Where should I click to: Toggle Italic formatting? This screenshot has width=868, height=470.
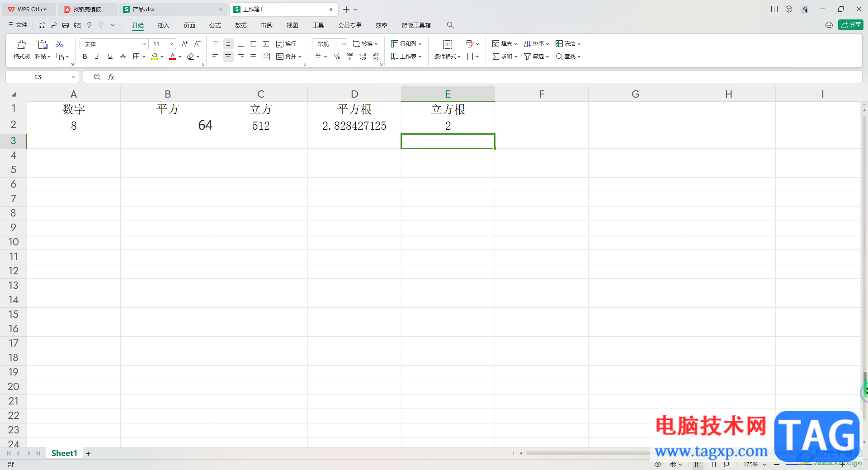[x=97, y=56]
